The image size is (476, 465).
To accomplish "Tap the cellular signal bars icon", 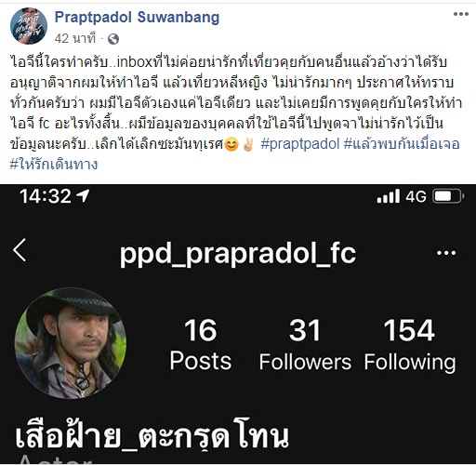I will pyautogui.click(x=388, y=196).
